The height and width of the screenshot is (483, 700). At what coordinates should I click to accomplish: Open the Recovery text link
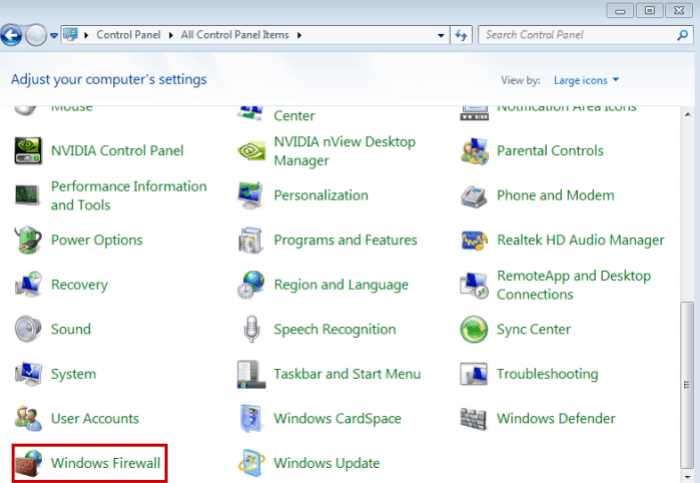click(79, 284)
